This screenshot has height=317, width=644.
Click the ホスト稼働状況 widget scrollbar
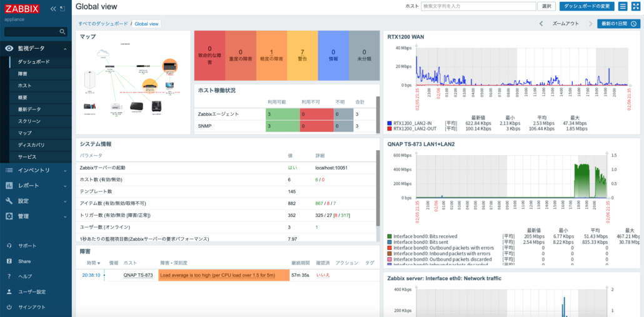coord(378,115)
